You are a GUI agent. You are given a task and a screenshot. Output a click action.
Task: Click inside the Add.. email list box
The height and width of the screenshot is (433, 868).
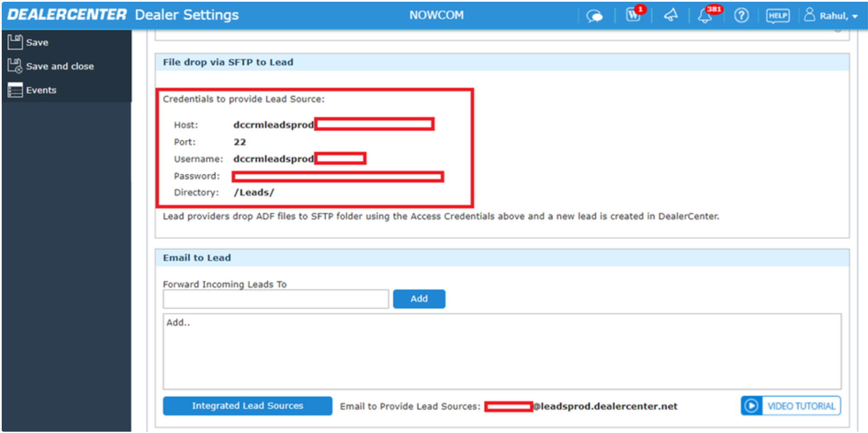coord(502,352)
